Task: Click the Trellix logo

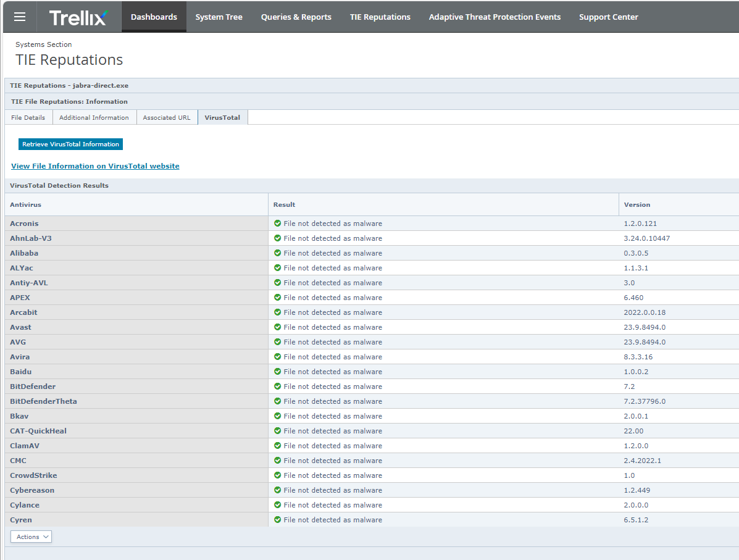Action: 78,17
